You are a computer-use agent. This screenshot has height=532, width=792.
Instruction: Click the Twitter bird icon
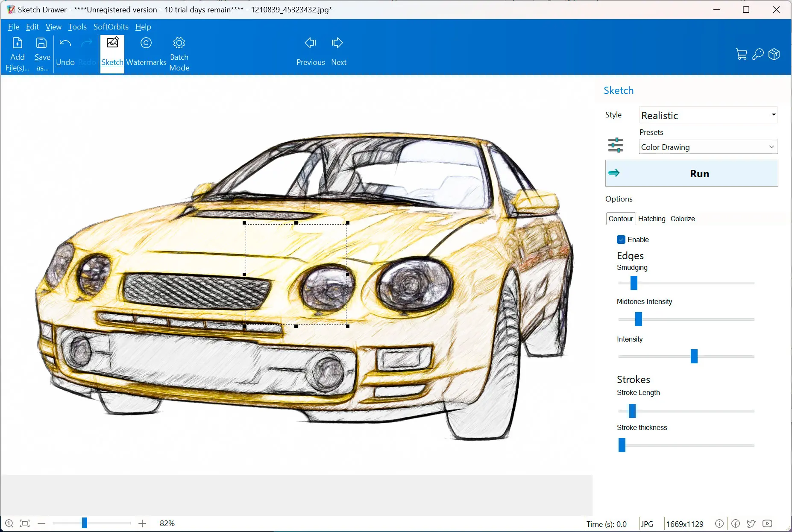pos(751,524)
